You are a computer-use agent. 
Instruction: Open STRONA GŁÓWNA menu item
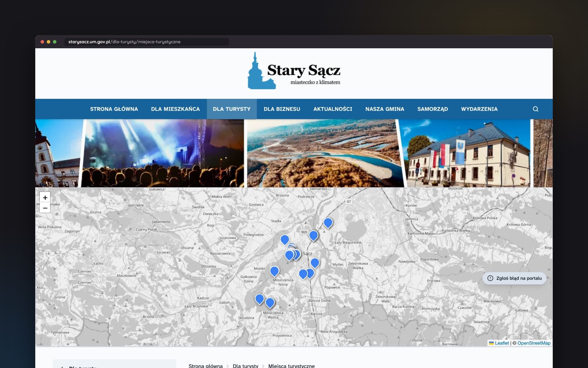click(x=114, y=109)
